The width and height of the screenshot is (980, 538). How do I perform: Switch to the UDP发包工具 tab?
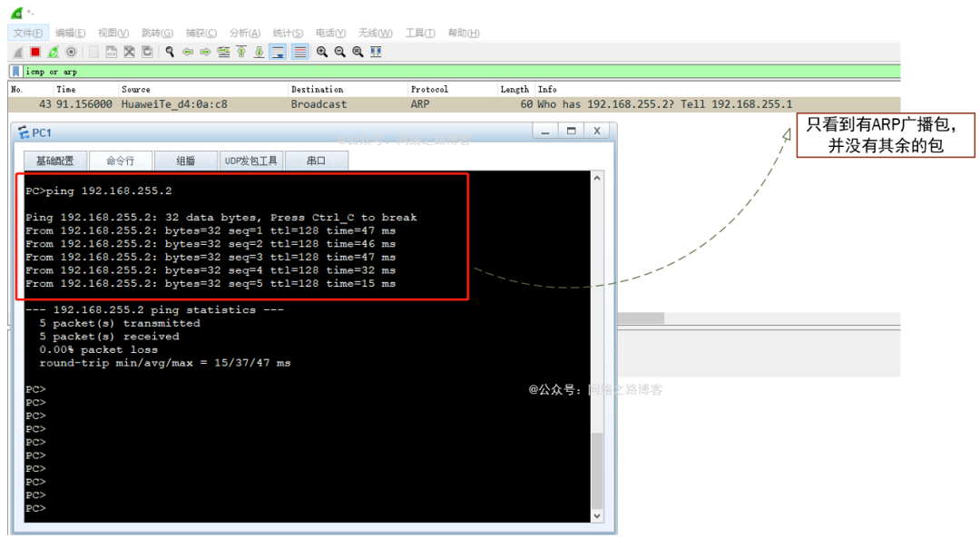click(251, 161)
